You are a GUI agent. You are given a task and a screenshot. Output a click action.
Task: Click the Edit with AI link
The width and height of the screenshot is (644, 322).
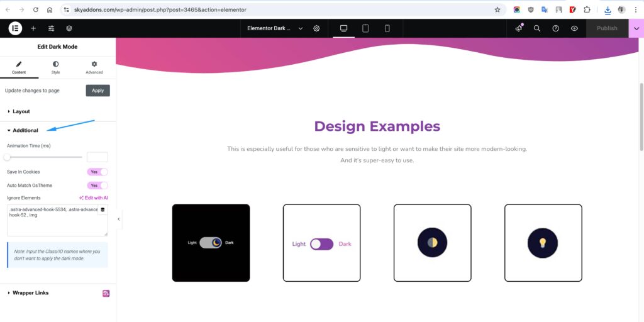point(94,197)
